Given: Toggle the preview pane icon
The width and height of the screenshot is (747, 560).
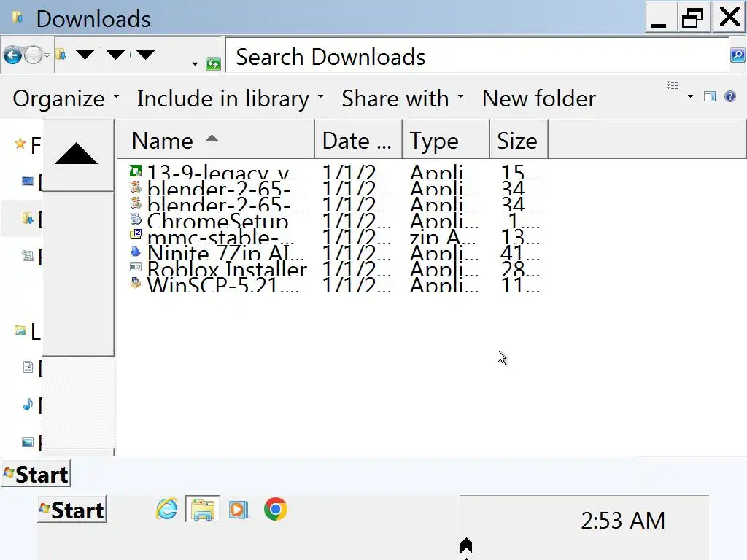Looking at the screenshot, I should 710,97.
